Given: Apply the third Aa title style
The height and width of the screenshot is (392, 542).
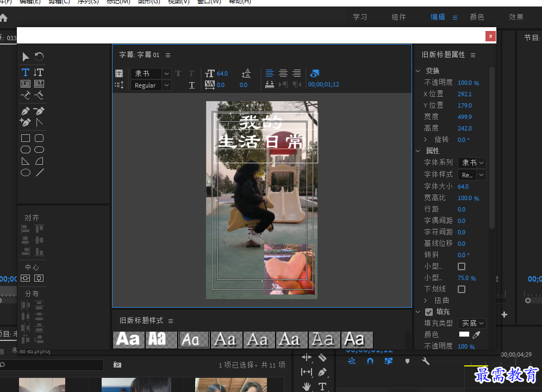Looking at the screenshot, I should tap(194, 340).
